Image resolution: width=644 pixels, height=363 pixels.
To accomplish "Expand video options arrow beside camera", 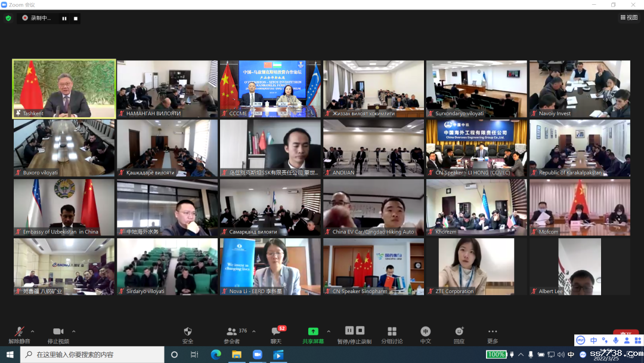I will (x=74, y=331).
